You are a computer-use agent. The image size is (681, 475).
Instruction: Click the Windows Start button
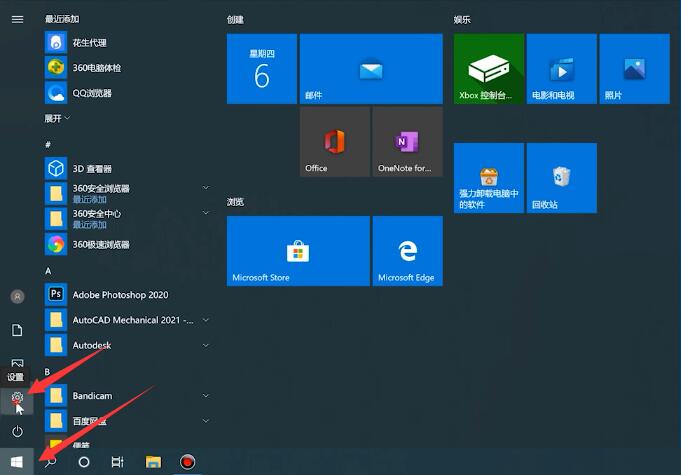[x=17, y=462]
